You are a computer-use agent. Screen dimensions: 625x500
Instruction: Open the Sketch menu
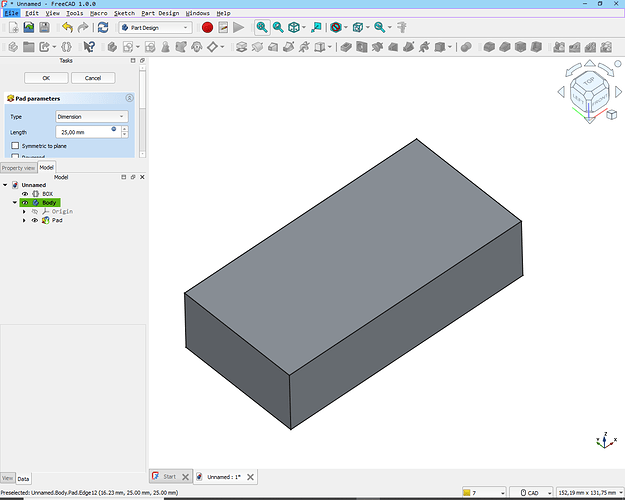(124, 13)
